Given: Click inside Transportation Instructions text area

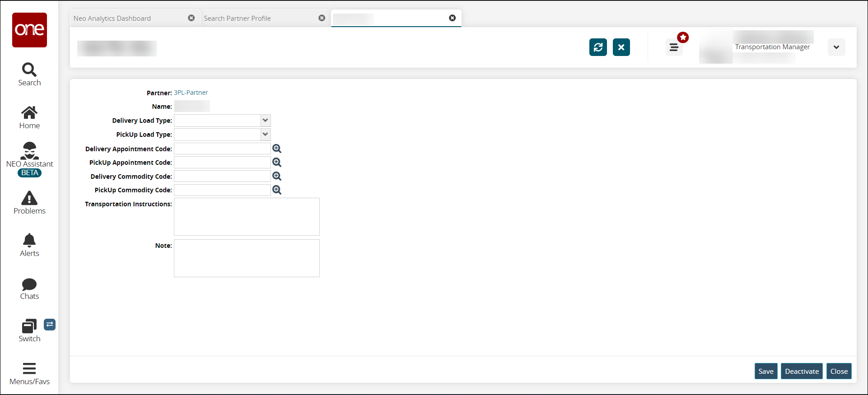Looking at the screenshot, I should tap(247, 217).
